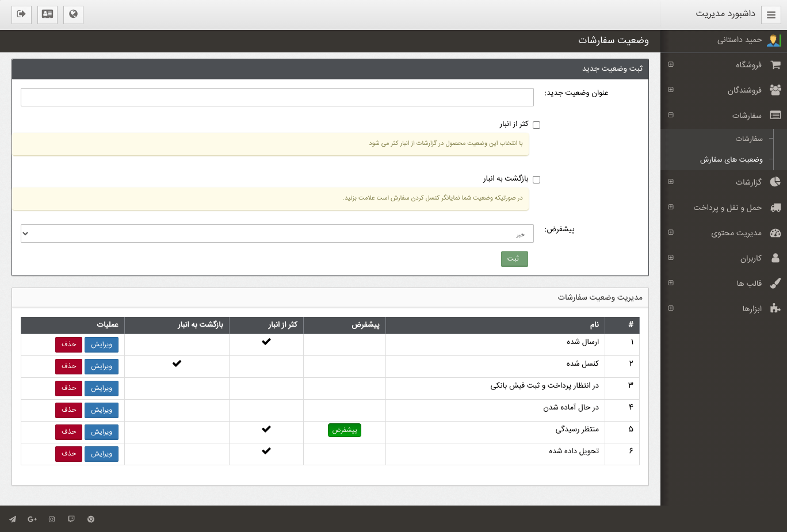Viewport: 787px width, 532px height.
Task: Open the پیشفرض dropdown
Action: point(277,234)
